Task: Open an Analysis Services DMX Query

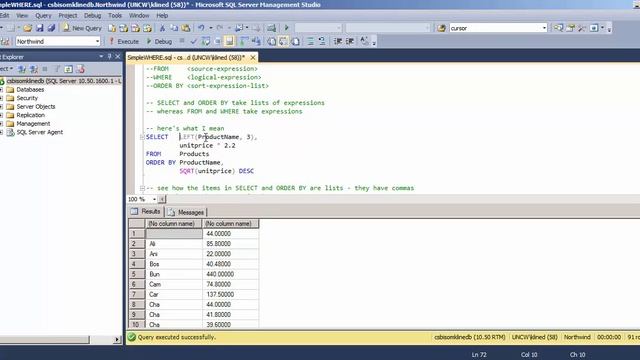Action: click(136, 28)
